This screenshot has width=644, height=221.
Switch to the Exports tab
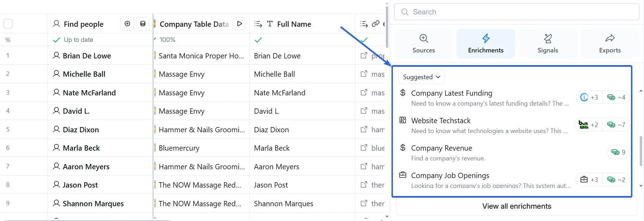(610, 44)
